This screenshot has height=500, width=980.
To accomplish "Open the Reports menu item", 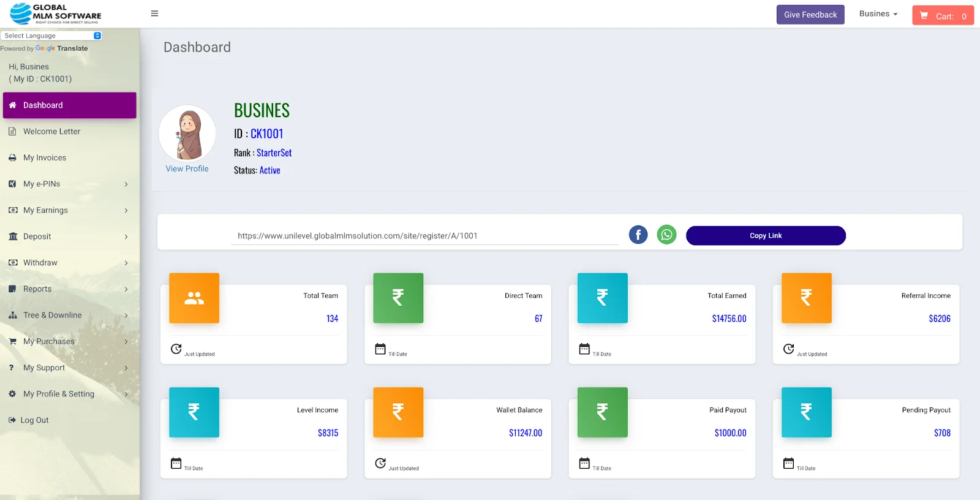I will (69, 289).
